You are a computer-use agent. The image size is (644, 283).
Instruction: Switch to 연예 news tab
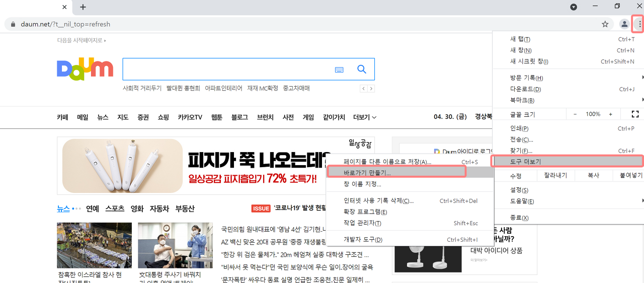(x=92, y=208)
